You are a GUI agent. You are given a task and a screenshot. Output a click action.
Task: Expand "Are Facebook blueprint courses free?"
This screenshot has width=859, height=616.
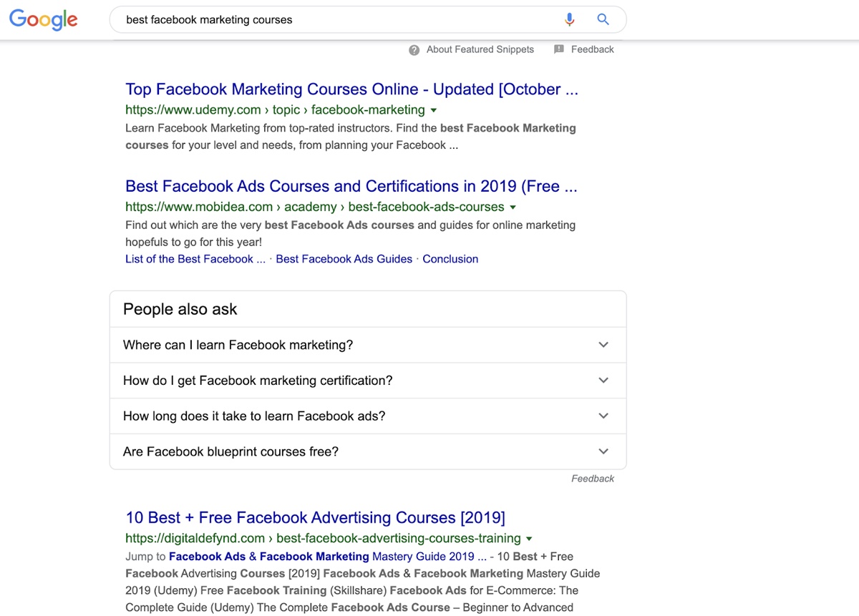(x=603, y=452)
